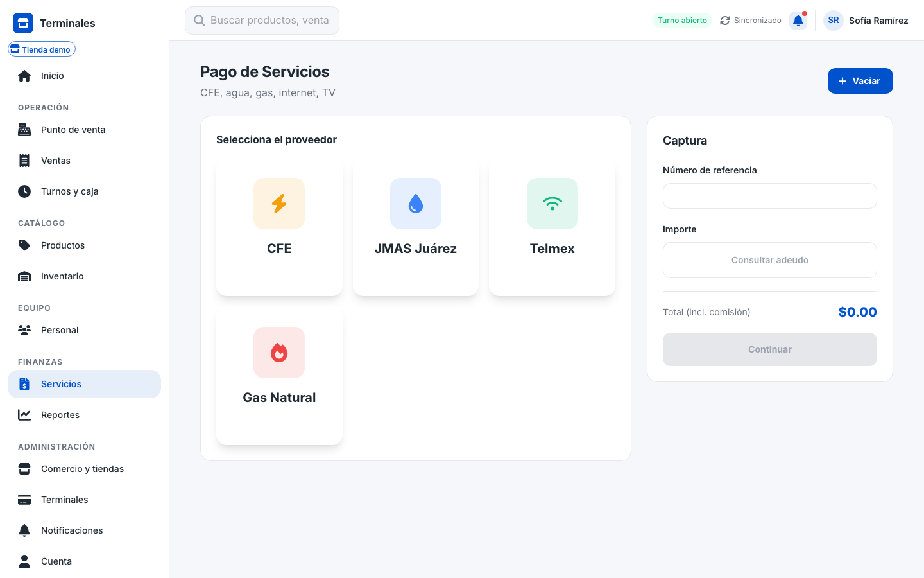This screenshot has width=924, height=578.
Task: Open the Inventario page
Action: tap(84, 276)
